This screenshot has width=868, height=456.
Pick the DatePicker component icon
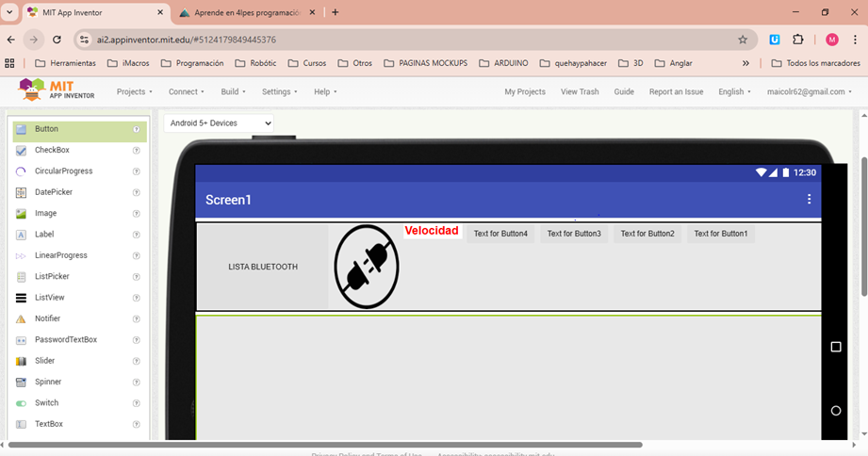click(22, 192)
